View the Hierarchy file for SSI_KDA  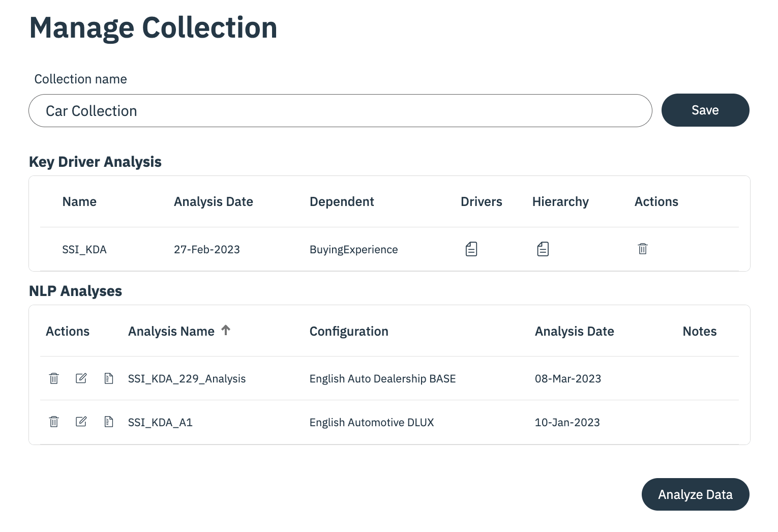[543, 249]
